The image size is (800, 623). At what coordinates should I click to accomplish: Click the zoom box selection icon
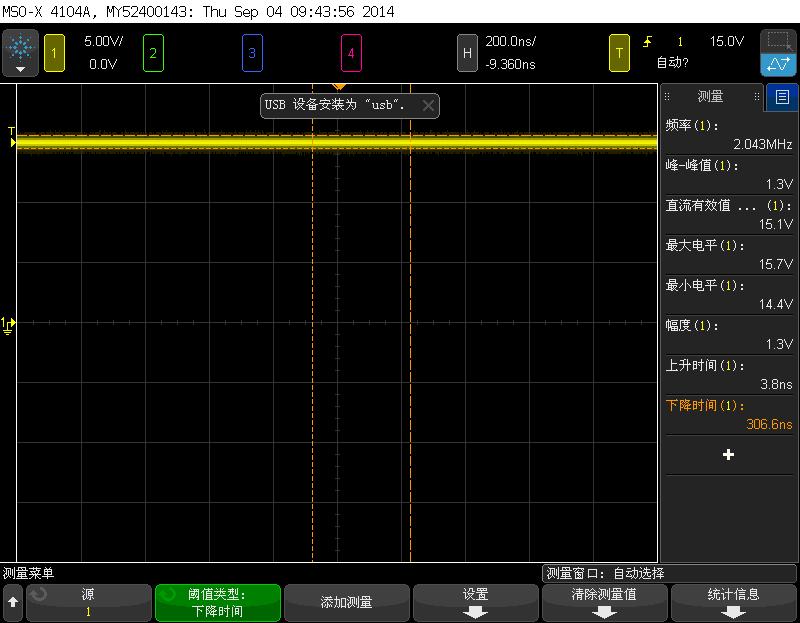click(x=779, y=40)
